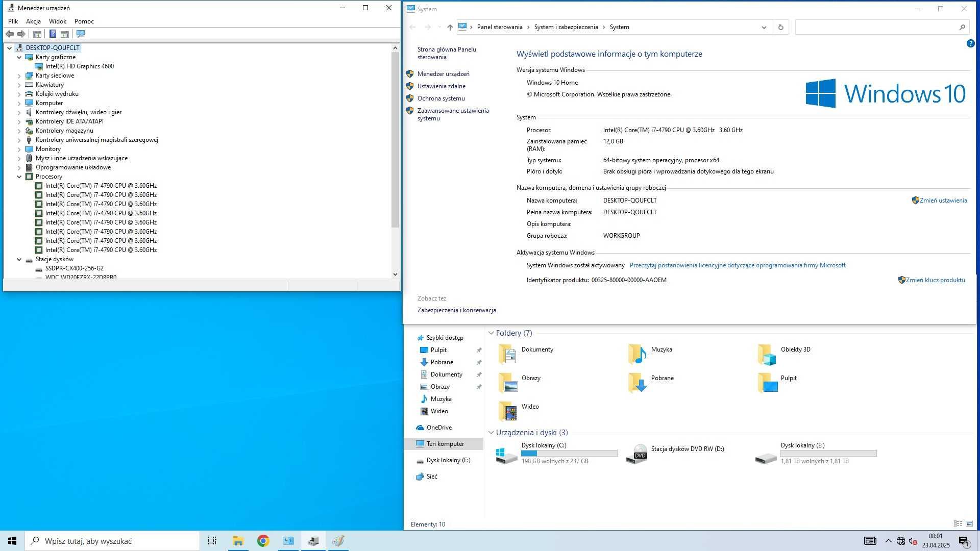Screen dimensions: 980x551
Task: Select Stacja dysków DVD RW (D:)
Action: (x=676, y=453)
